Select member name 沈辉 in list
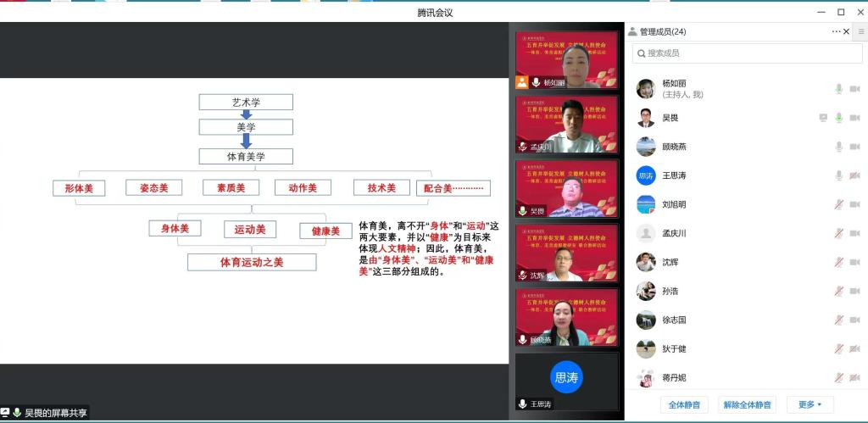The width and height of the screenshot is (868, 423). tap(670, 262)
